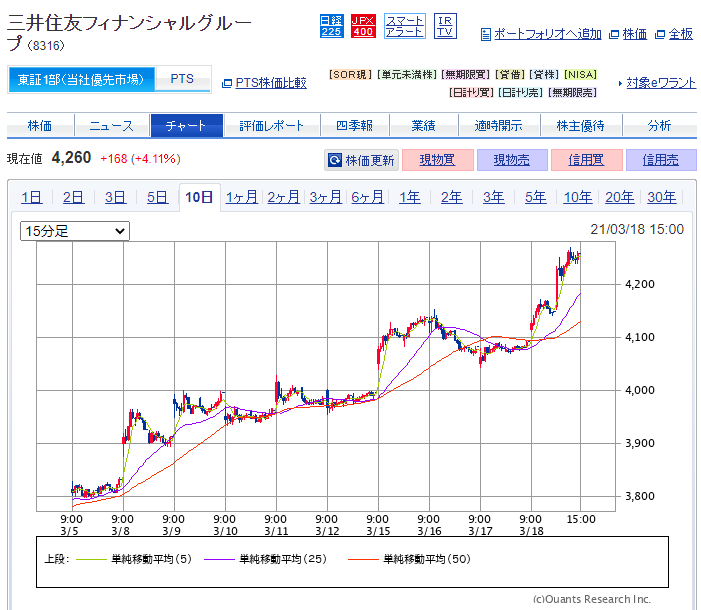Click the [無期限売] label
Image resolution: width=701 pixels, height=610 pixels.
pyautogui.click(x=573, y=93)
